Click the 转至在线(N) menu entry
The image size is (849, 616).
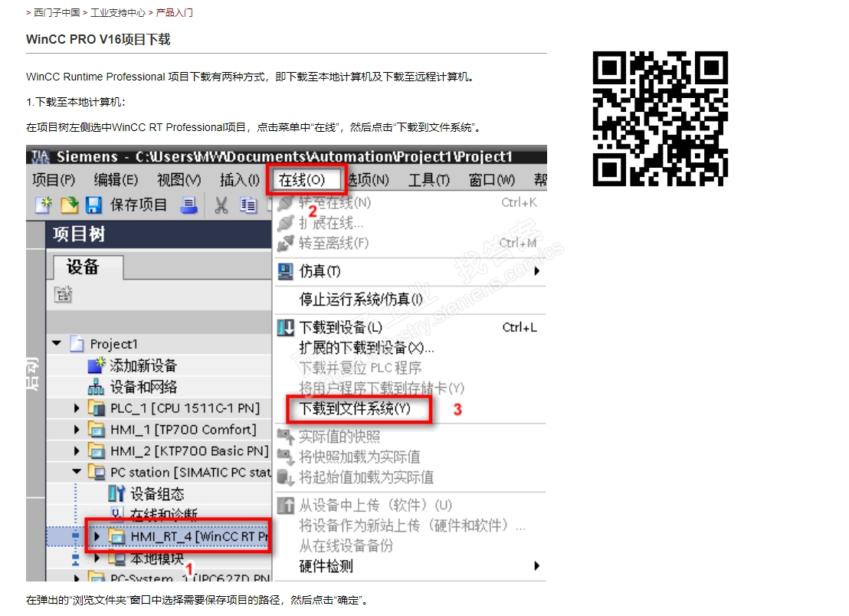[x=335, y=203]
